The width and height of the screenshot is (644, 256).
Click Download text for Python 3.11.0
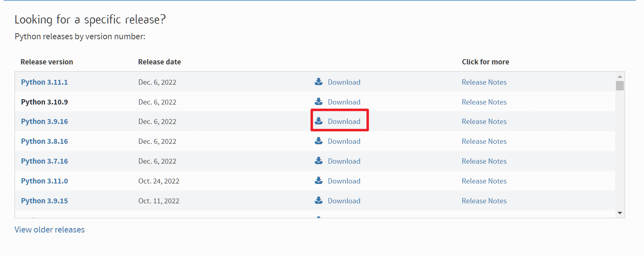(x=344, y=181)
